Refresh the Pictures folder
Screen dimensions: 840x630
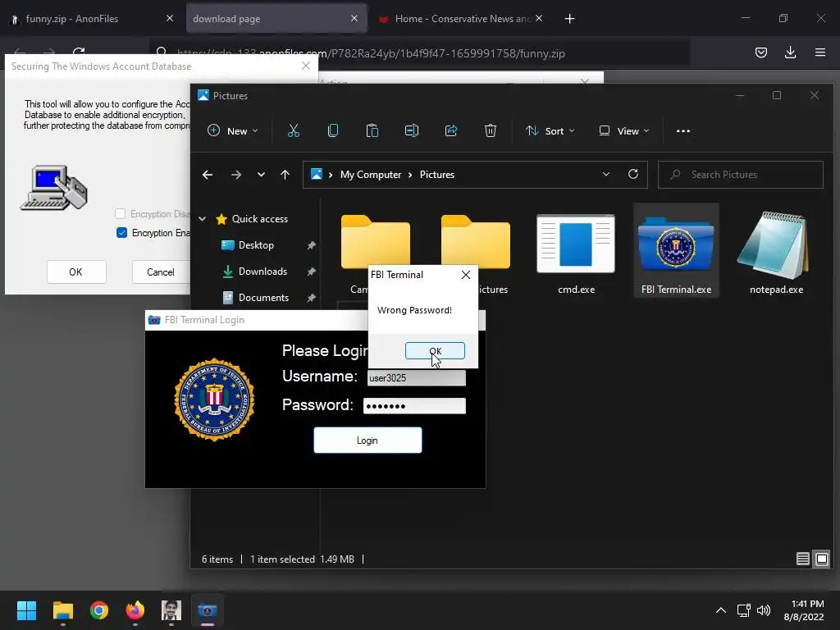coord(633,175)
